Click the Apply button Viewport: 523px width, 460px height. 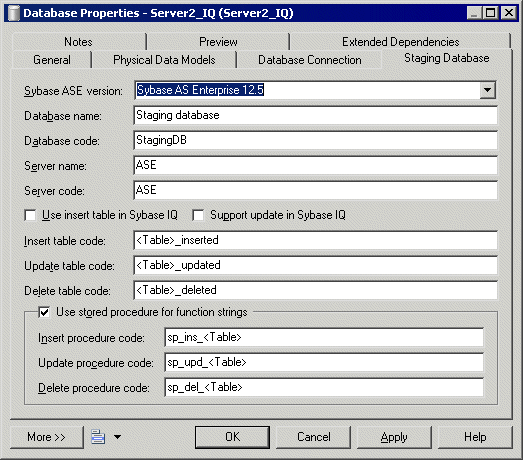[x=394, y=437]
